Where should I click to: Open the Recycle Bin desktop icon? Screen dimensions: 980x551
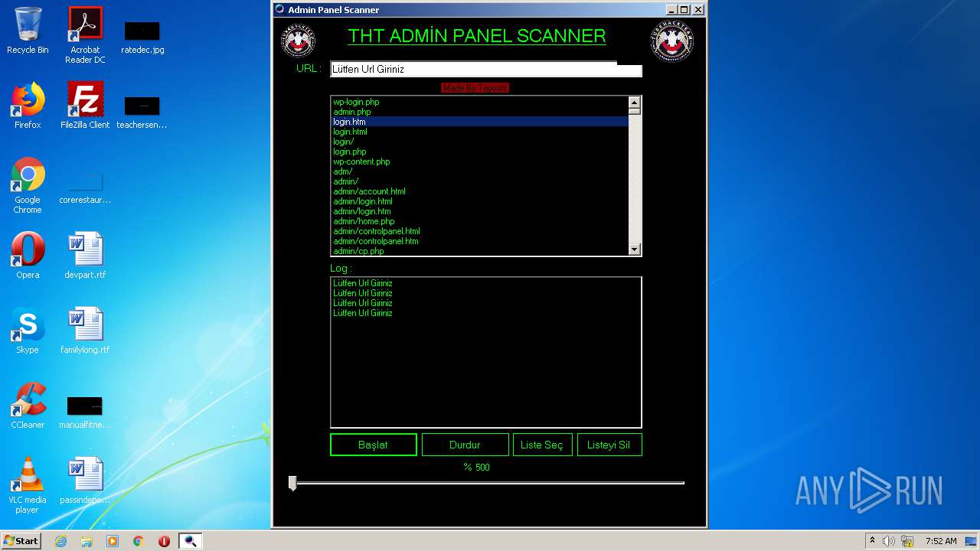pyautogui.click(x=28, y=31)
